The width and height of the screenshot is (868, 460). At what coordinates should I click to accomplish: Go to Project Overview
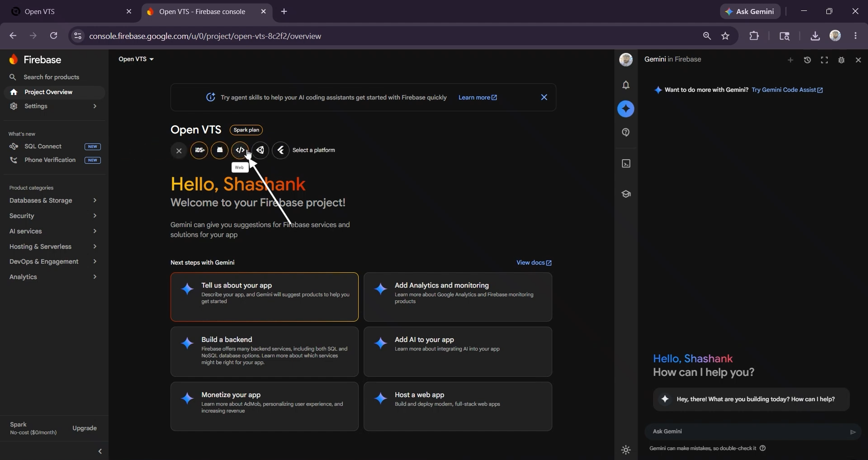tap(54, 92)
